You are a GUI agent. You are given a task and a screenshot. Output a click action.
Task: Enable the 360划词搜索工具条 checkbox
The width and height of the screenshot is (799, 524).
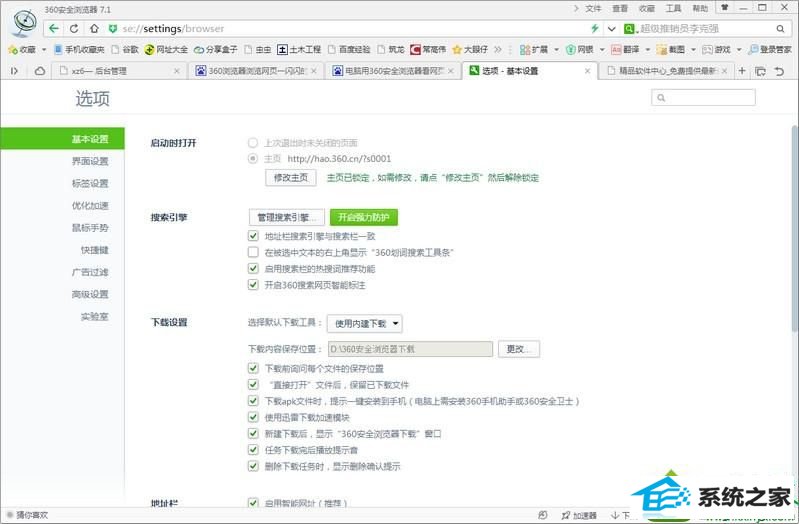pos(253,252)
